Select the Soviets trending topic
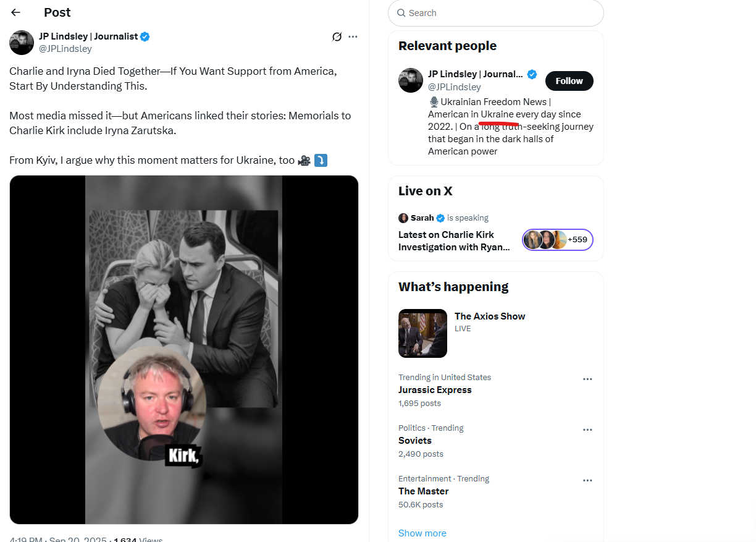This screenshot has width=756, height=542. 415,441
